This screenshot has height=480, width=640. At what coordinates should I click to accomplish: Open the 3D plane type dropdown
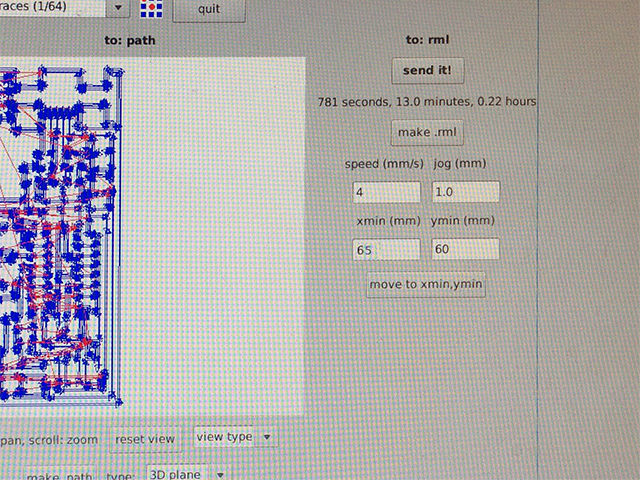click(189, 473)
